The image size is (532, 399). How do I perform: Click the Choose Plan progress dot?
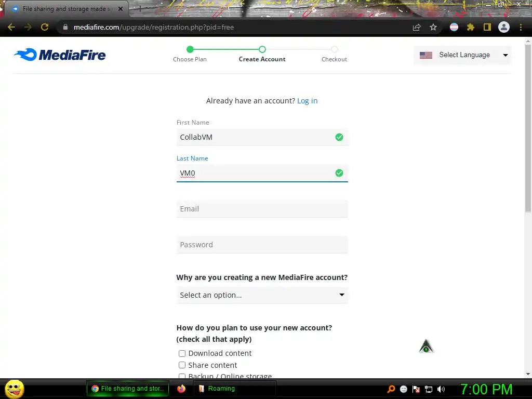tap(190, 49)
